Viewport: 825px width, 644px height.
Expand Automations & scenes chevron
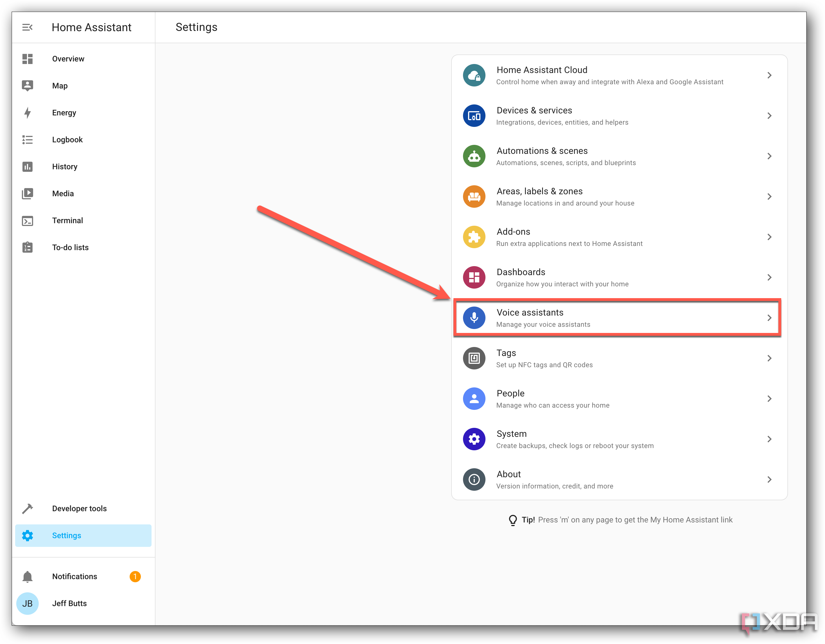(x=769, y=156)
